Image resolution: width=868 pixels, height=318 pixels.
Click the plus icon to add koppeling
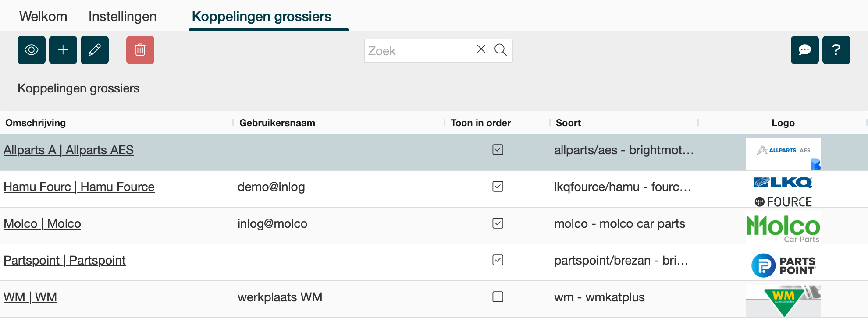63,50
